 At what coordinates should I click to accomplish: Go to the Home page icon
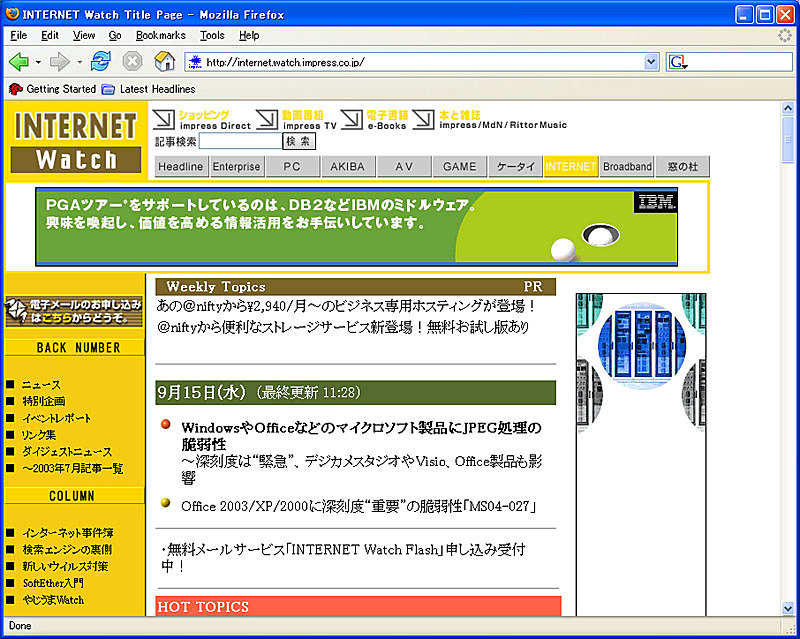click(x=164, y=61)
